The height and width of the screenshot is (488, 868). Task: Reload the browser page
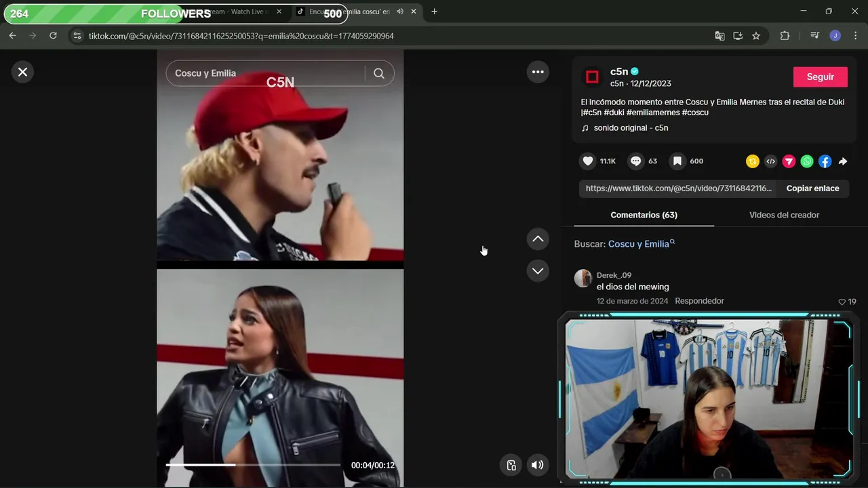pyautogui.click(x=53, y=36)
